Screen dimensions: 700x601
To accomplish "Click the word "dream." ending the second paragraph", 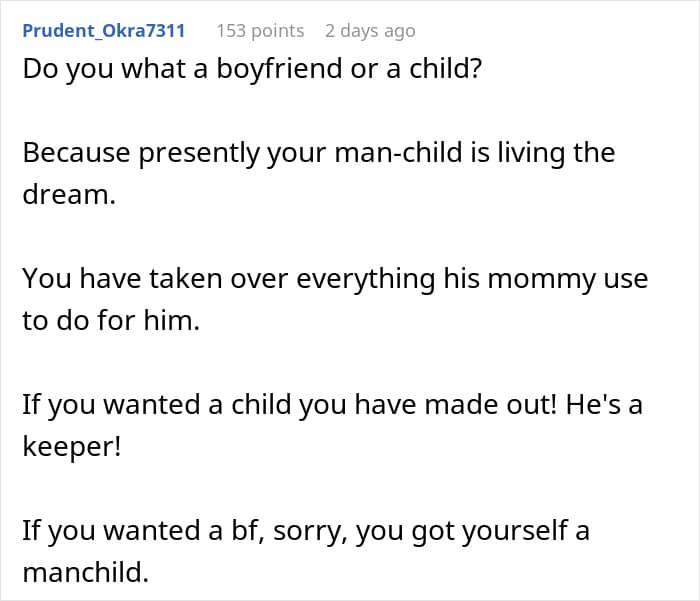I will point(69,195).
